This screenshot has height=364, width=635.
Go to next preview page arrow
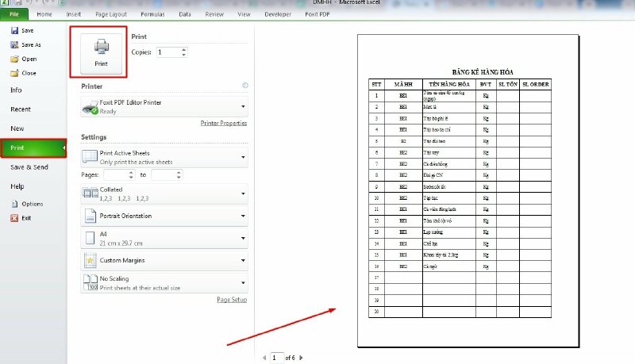[301, 358]
